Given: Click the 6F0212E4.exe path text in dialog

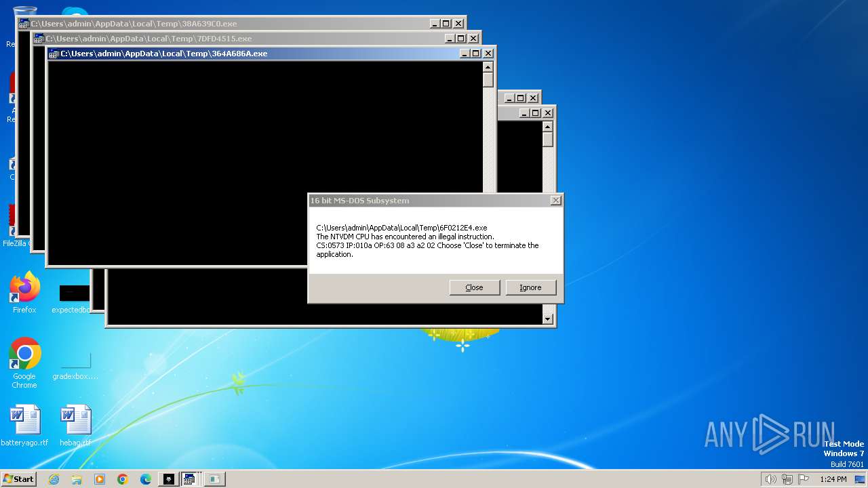Looking at the screenshot, I should [x=401, y=228].
